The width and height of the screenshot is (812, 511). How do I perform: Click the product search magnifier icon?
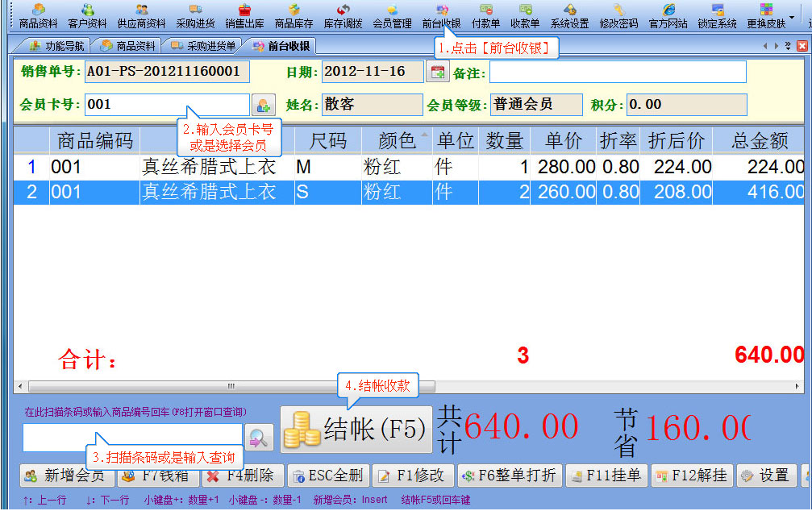pos(258,438)
